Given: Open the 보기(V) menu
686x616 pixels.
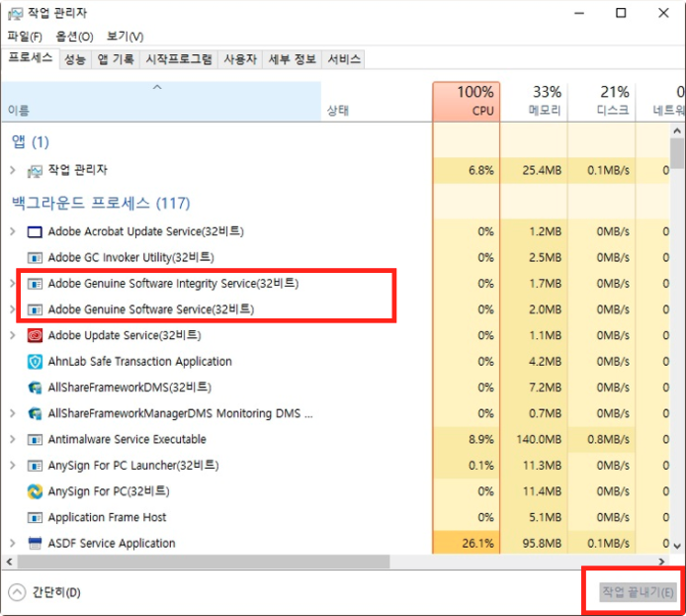Looking at the screenshot, I should [126, 37].
